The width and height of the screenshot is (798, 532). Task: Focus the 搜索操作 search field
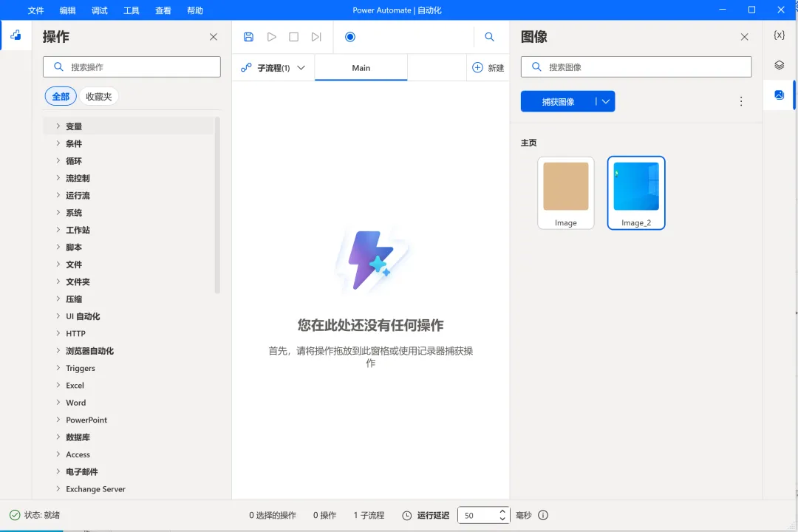[132, 66]
